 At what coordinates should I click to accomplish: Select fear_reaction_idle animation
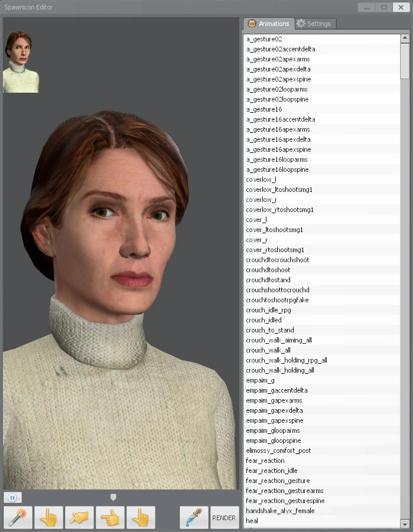click(x=321, y=471)
